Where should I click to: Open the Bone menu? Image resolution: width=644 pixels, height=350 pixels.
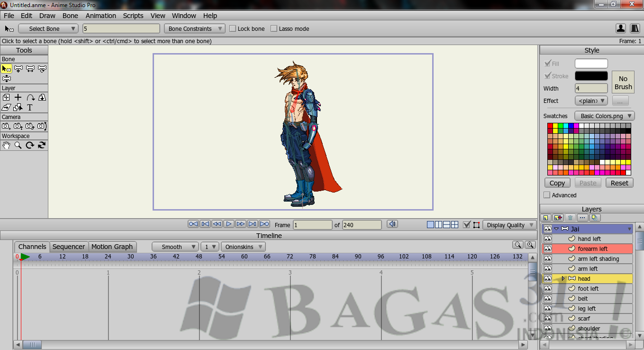[x=70, y=16]
